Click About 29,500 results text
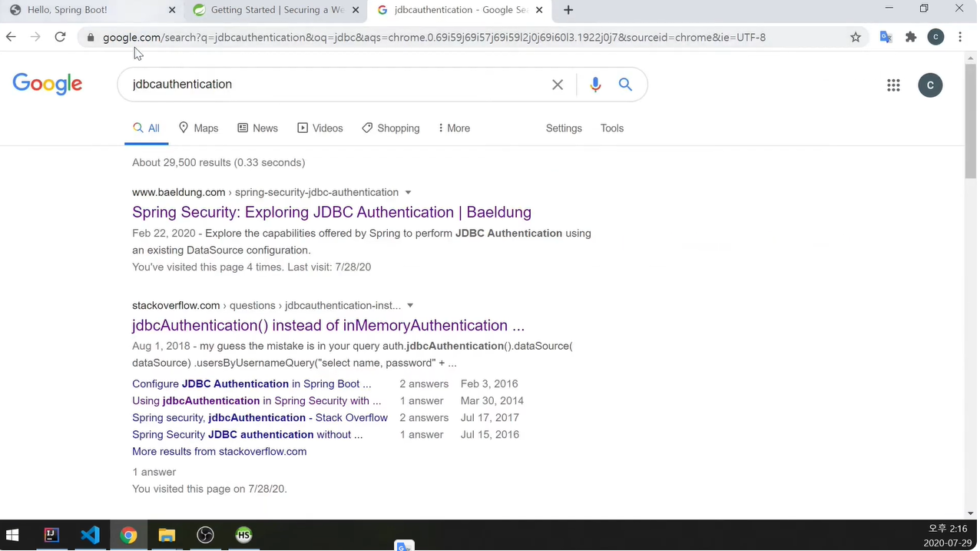980x551 pixels. coord(219,163)
